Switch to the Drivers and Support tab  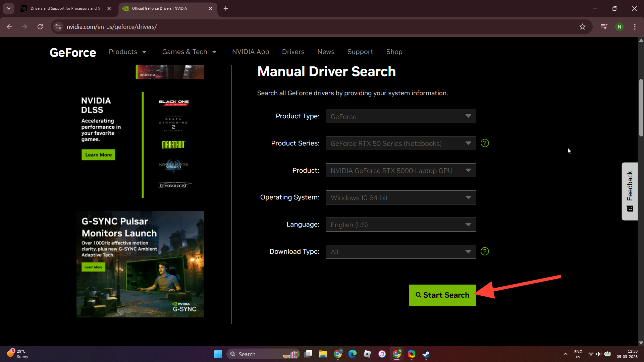pyautogui.click(x=65, y=8)
